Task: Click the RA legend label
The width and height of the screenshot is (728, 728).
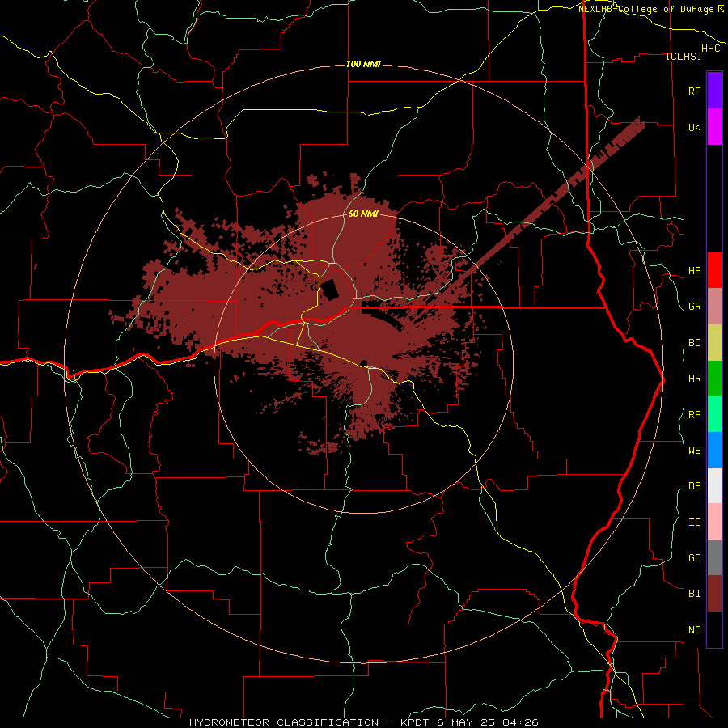Action: click(694, 415)
